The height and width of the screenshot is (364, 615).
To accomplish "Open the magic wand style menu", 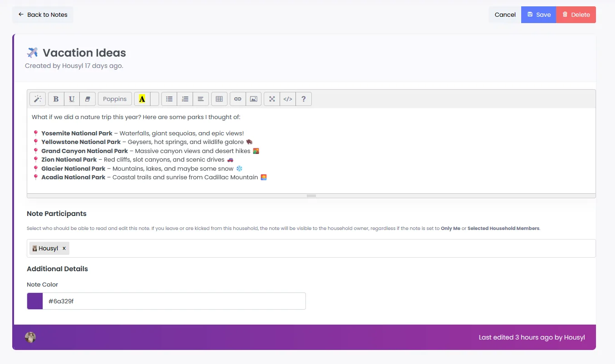I will tap(38, 99).
